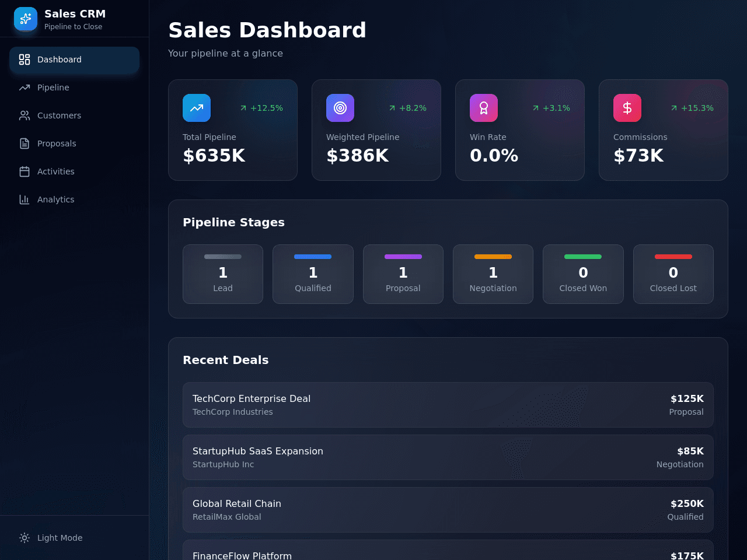Click the Total Pipeline $635K value
The image size is (747, 560).
coord(214,156)
